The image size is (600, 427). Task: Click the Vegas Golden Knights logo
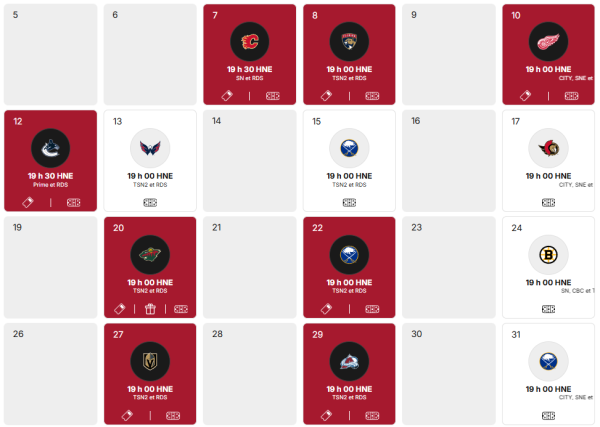coord(150,361)
